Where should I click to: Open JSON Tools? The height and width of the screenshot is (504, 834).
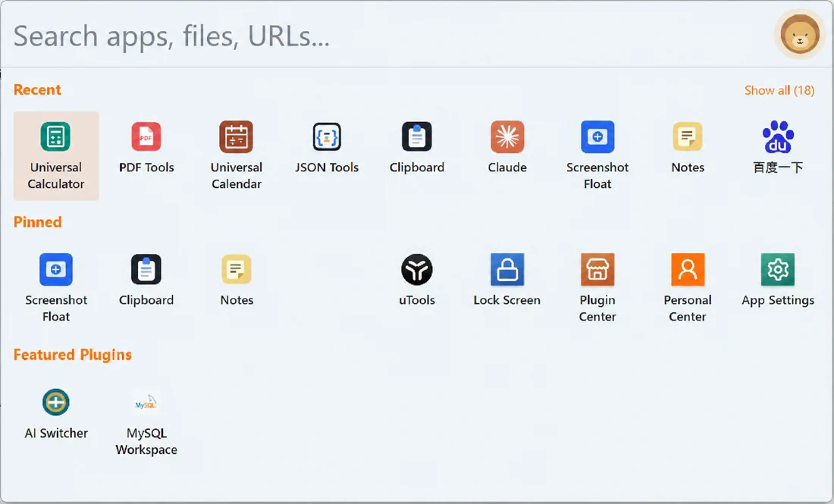[327, 148]
